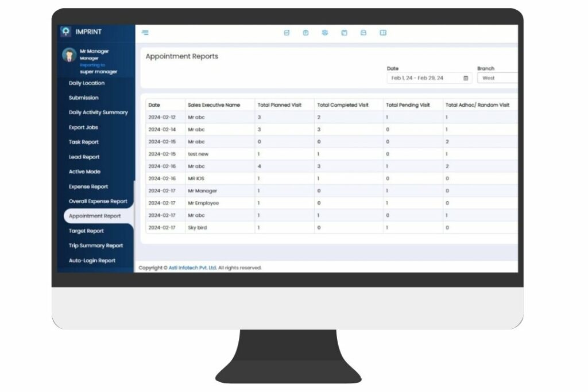Select the Trip Summary Report option

tap(95, 245)
